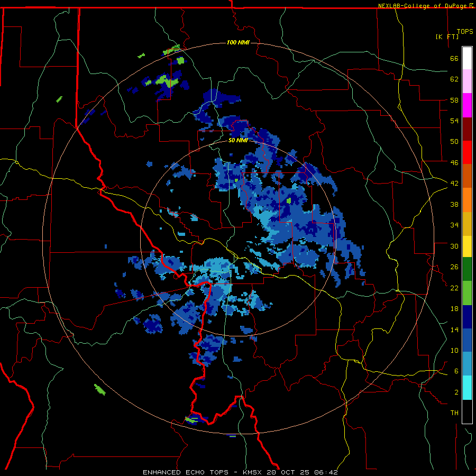Click the 14 legend value
This screenshot has height=476, width=476.
click(x=454, y=329)
